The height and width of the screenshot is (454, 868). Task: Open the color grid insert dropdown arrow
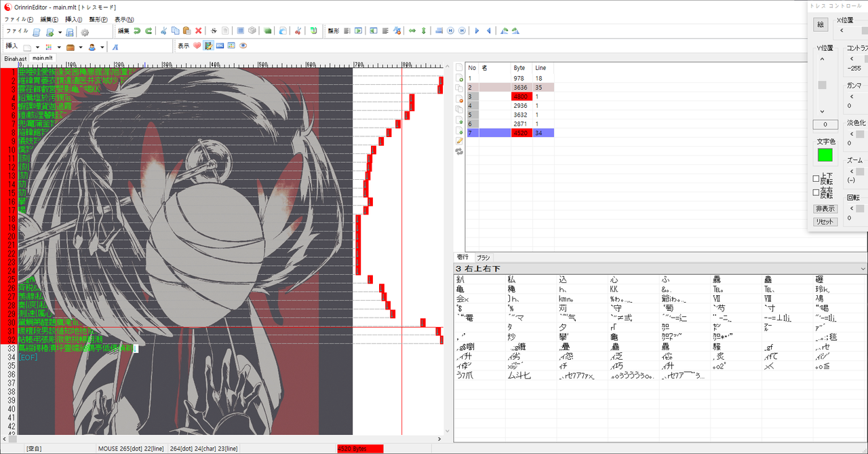[59, 48]
